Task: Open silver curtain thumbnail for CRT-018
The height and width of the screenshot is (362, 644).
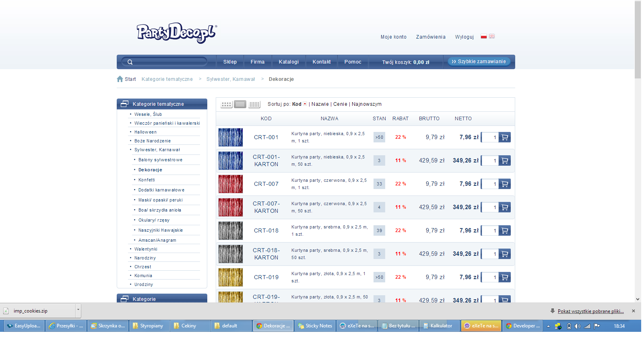Action: tap(231, 230)
